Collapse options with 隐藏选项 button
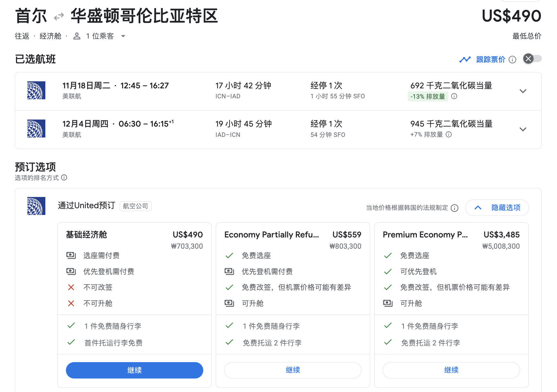Image resolution: width=557 pixels, height=392 pixels. coord(497,208)
